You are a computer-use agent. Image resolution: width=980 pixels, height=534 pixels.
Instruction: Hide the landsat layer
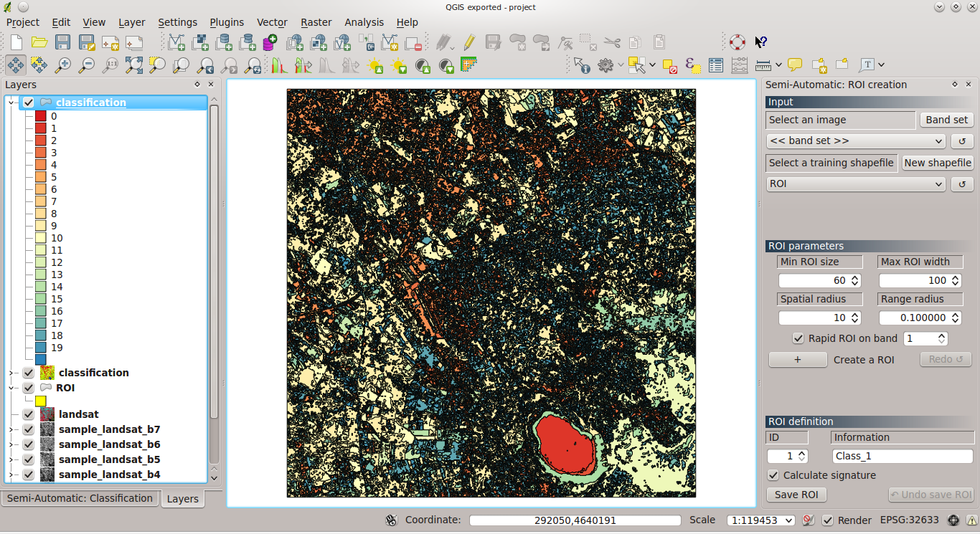[28, 414]
